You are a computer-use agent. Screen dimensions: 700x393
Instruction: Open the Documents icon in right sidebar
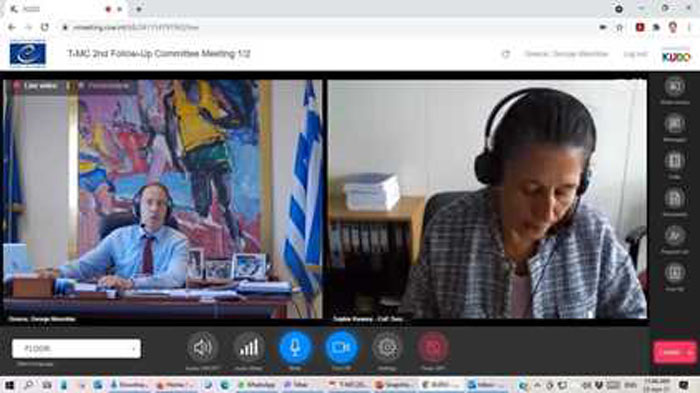click(x=675, y=199)
